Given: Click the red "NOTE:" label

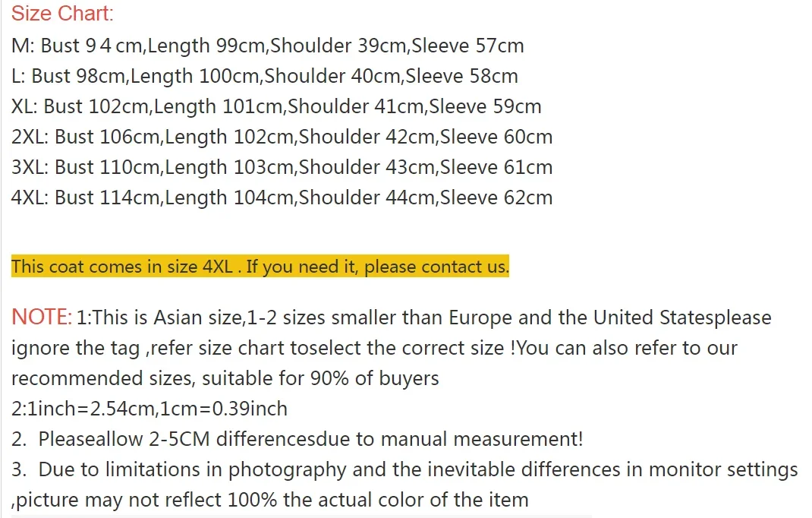Looking at the screenshot, I should point(42,317).
